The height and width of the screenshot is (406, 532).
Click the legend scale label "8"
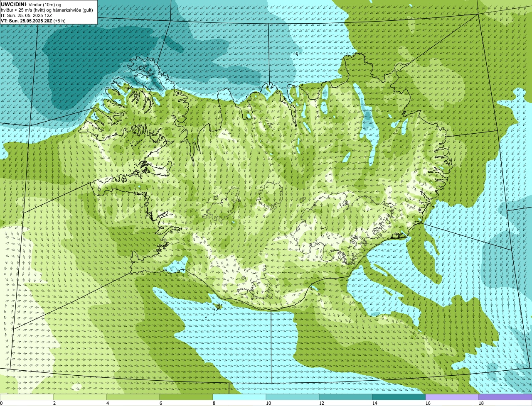click(214, 403)
